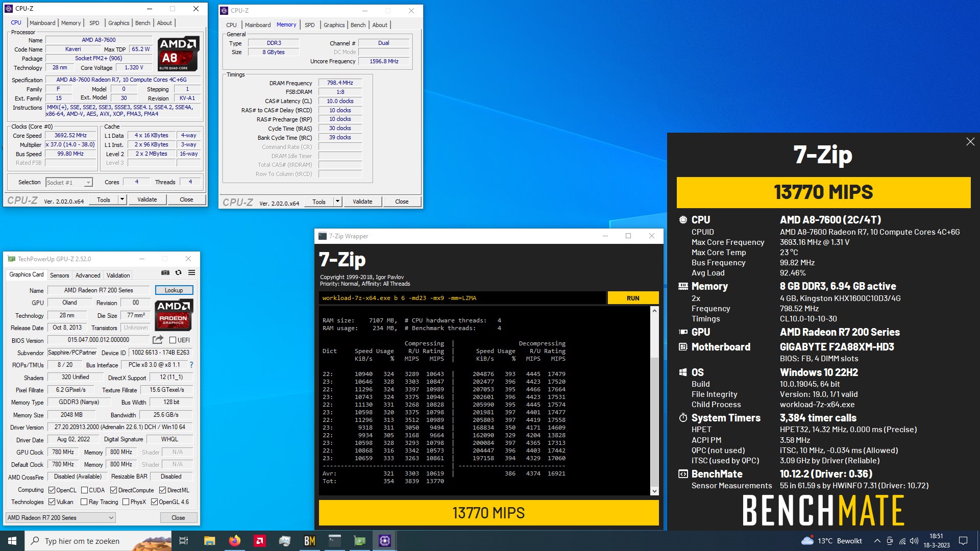
Task: Click the Lookup button in GPU-Z
Action: coord(174,290)
